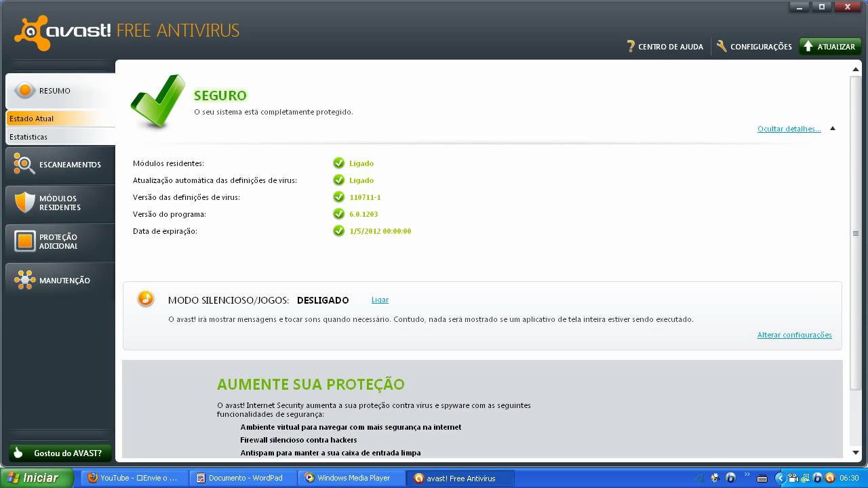Click the Atualização automática status check icon
The height and width of the screenshot is (488, 868).
tap(339, 180)
